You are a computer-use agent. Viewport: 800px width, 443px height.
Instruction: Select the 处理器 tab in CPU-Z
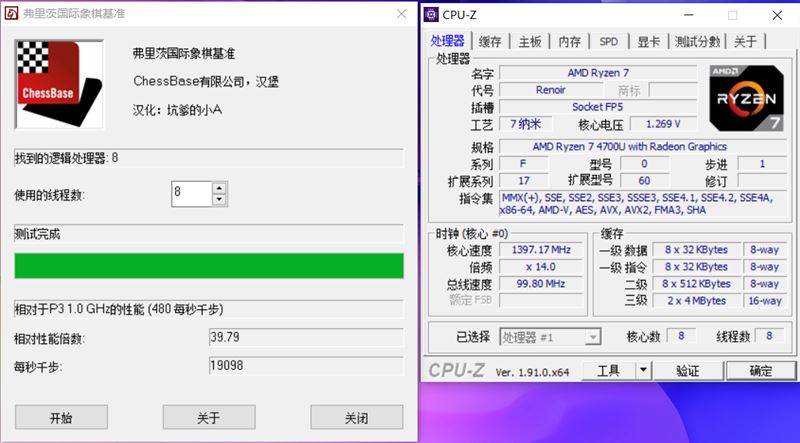447,41
